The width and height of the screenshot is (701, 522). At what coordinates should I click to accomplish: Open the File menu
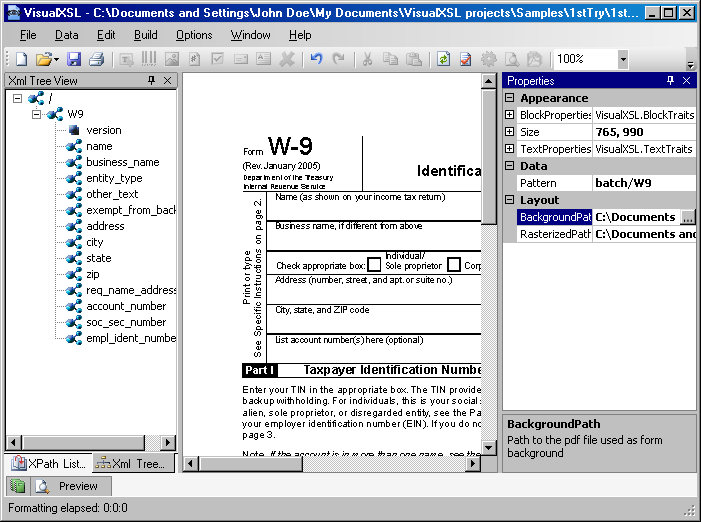(x=28, y=35)
